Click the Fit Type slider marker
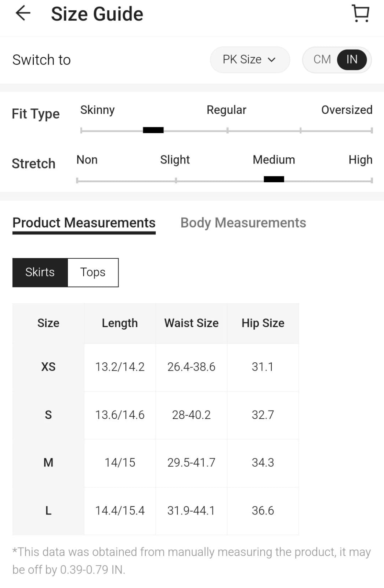The image size is (384, 588). pos(153,130)
